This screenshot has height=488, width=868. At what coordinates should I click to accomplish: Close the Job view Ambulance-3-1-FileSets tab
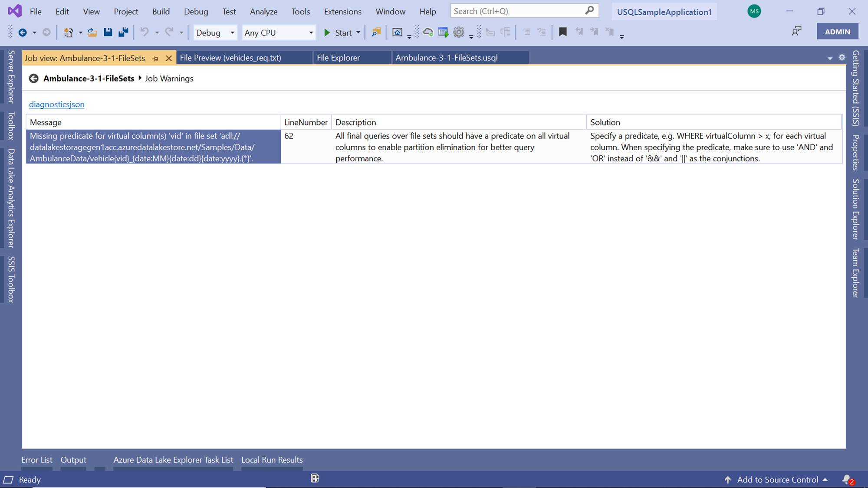pyautogui.click(x=169, y=58)
